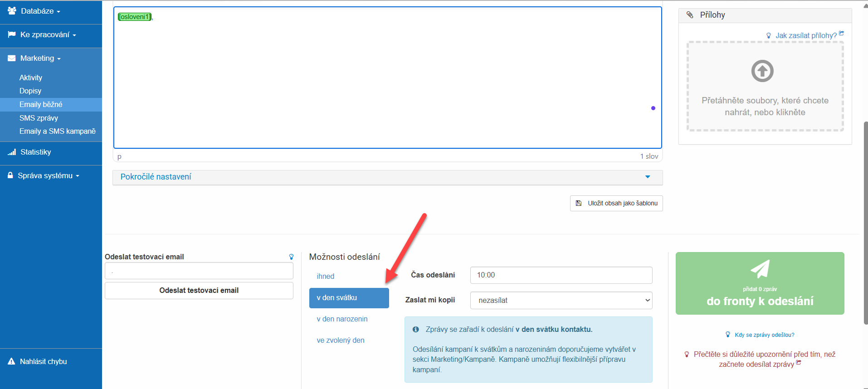Open Aktivity under Marketing
Image resolution: width=868 pixels, height=389 pixels.
[x=31, y=78]
